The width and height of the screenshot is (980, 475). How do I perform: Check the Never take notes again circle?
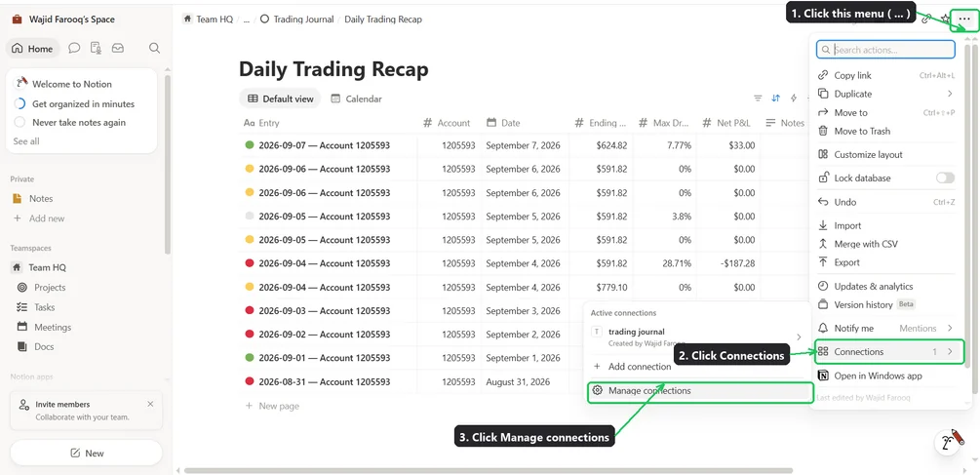(x=20, y=123)
